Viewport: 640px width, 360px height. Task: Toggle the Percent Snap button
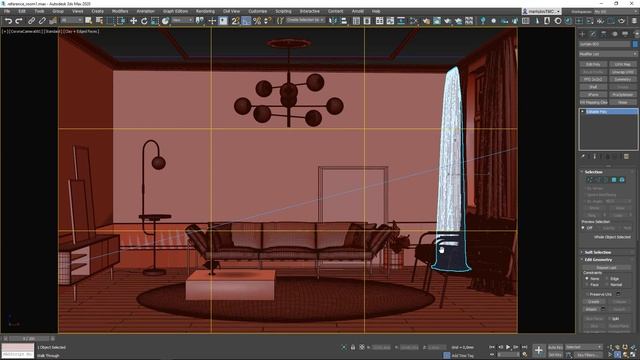(257, 20)
